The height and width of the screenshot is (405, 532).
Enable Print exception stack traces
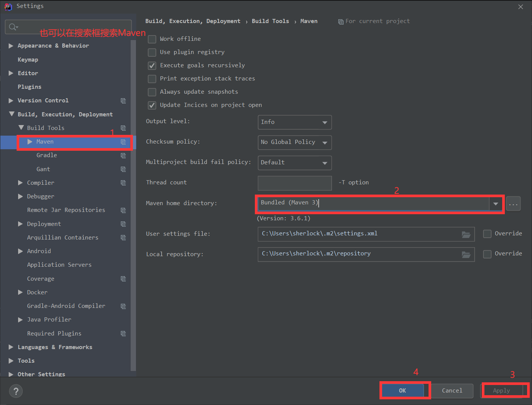[152, 79]
